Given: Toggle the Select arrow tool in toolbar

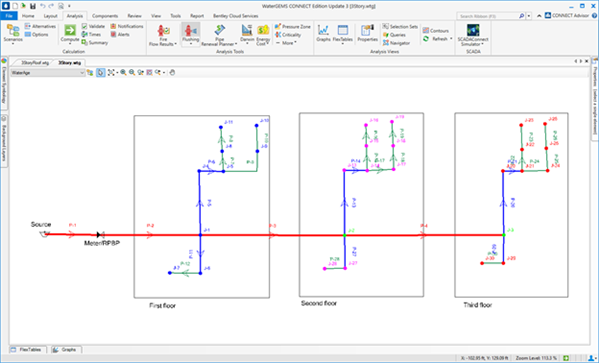Looking at the screenshot, I should [100, 72].
